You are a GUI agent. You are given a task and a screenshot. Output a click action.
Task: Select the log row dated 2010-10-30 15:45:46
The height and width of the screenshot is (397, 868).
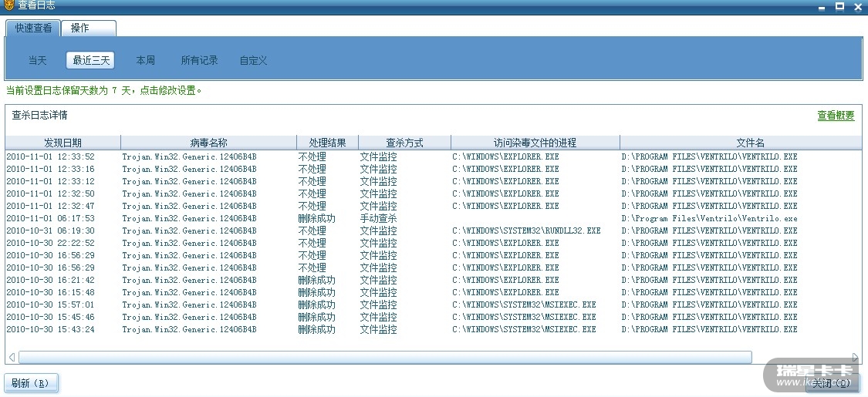point(434,317)
